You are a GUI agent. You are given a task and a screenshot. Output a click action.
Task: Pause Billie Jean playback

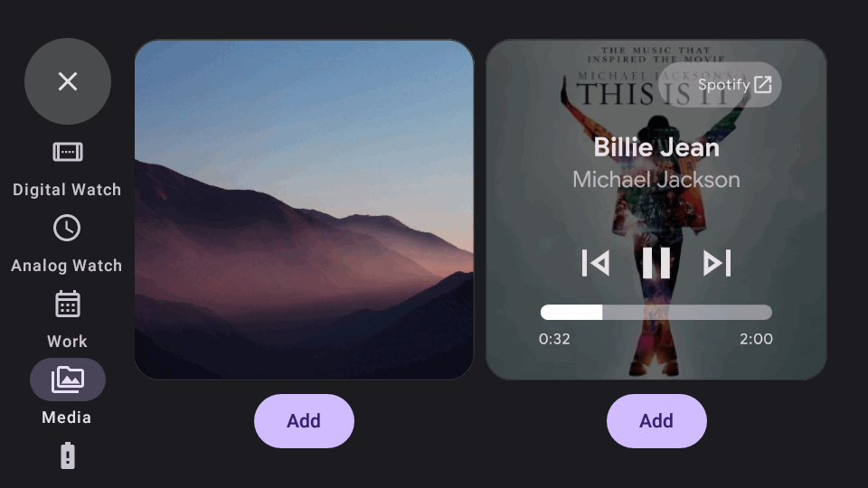pos(656,263)
